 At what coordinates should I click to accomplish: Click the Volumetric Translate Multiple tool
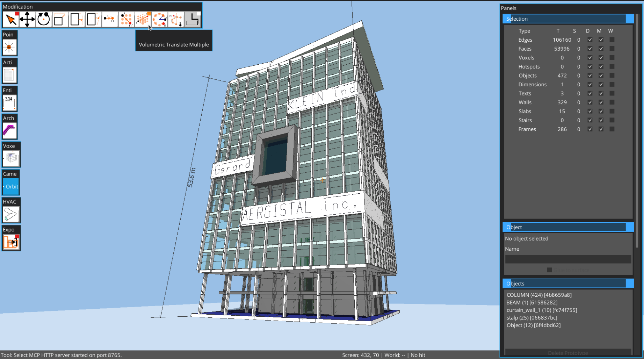click(143, 19)
